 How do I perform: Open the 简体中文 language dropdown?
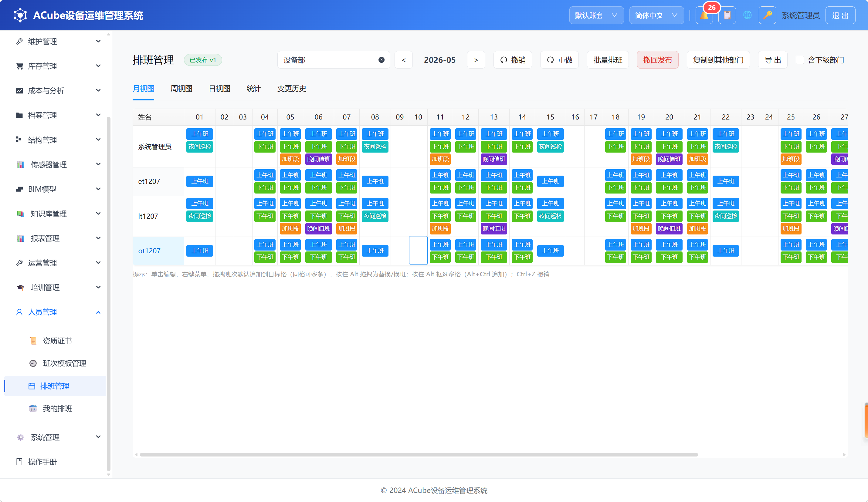coord(656,15)
